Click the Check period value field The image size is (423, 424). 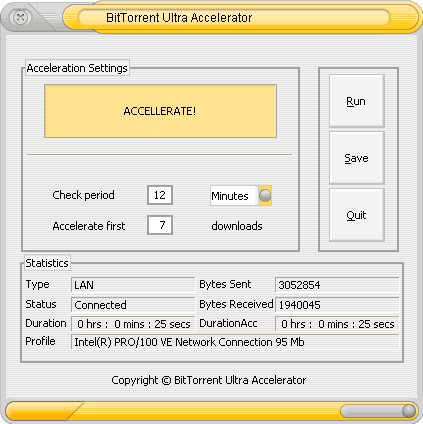pyautogui.click(x=160, y=195)
